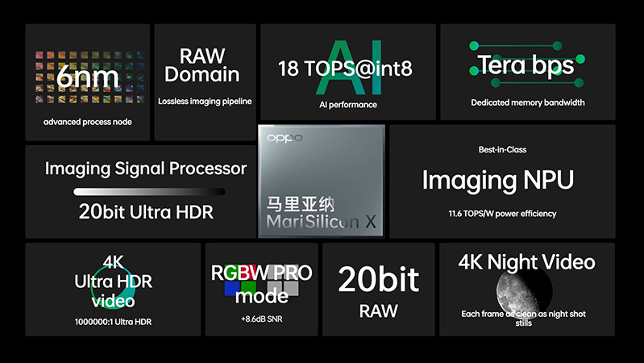Select the 20bit RAW tile
The width and height of the screenshot is (644, 363).
[x=378, y=290]
